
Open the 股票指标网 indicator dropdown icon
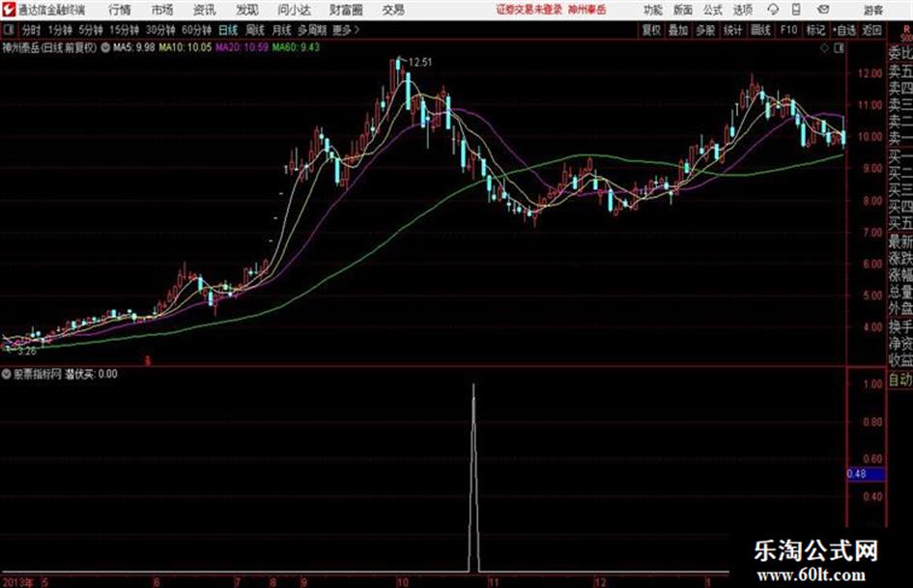point(7,374)
